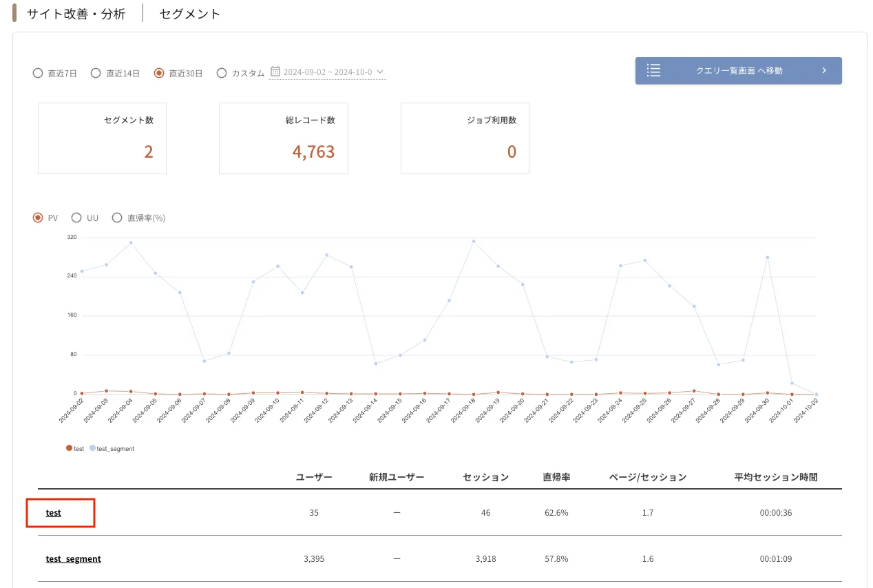The width and height of the screenshot is (873, 588).
Task: Click the calendar icon beside date range
Action: click(x=275, y=72)
